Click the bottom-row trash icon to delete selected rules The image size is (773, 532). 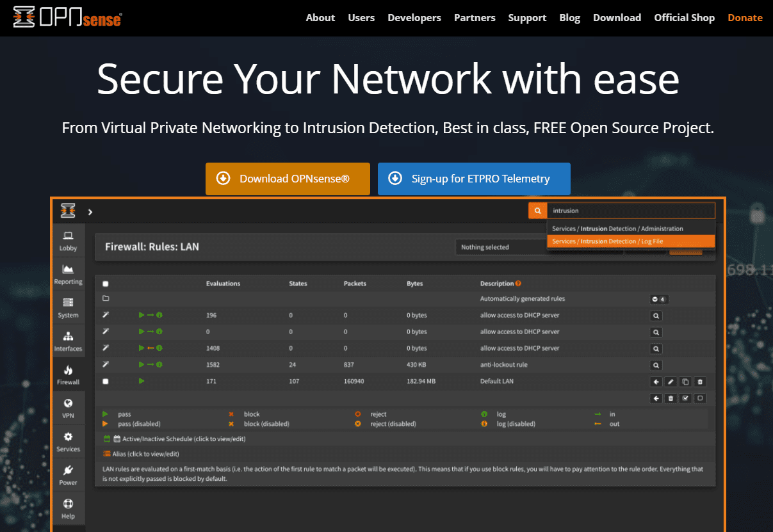[x=671, y=398]
